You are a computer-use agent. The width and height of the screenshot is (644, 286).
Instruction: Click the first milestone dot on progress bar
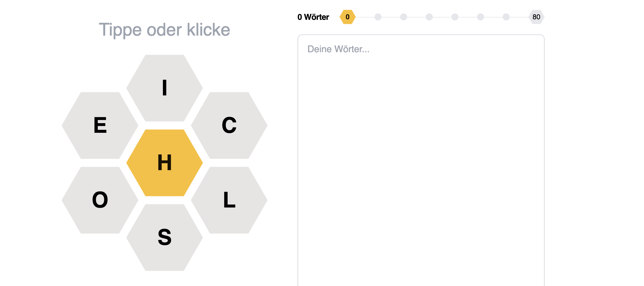pos(378,17)
